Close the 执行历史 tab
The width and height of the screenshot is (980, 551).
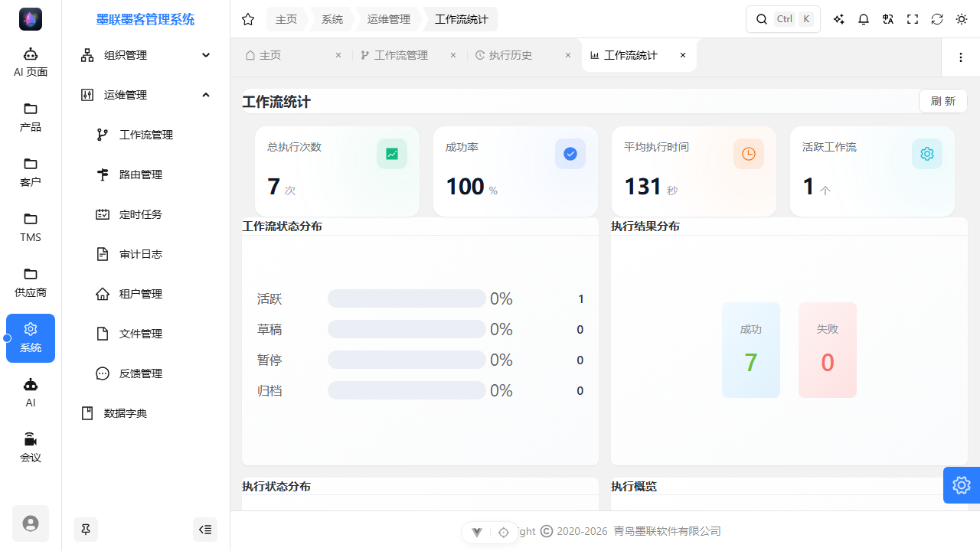[x=568, y=55]
